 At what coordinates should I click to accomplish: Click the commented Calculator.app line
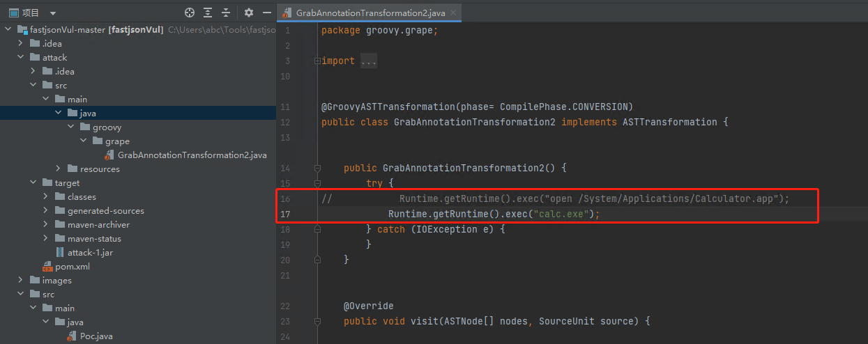pos(556,198)
